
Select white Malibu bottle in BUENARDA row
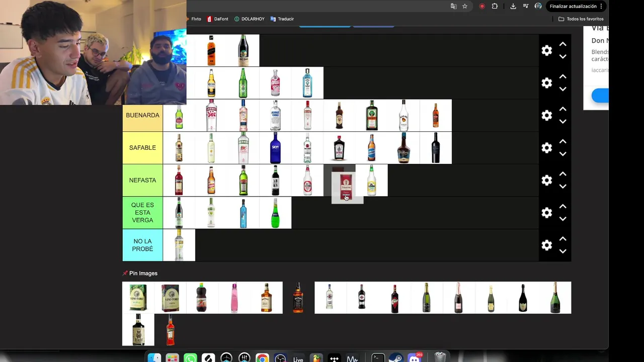coord(404,115)
